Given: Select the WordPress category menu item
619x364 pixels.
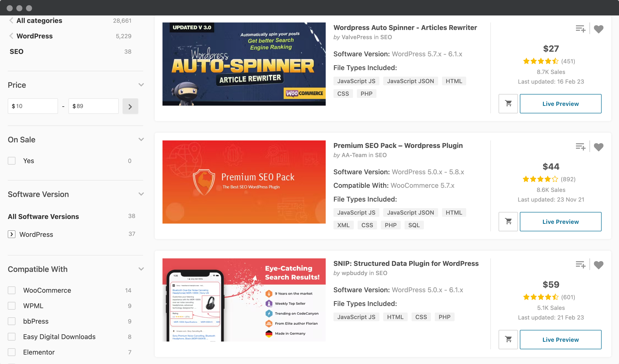Looking at the screenshot, I should [x=34, y=36].
